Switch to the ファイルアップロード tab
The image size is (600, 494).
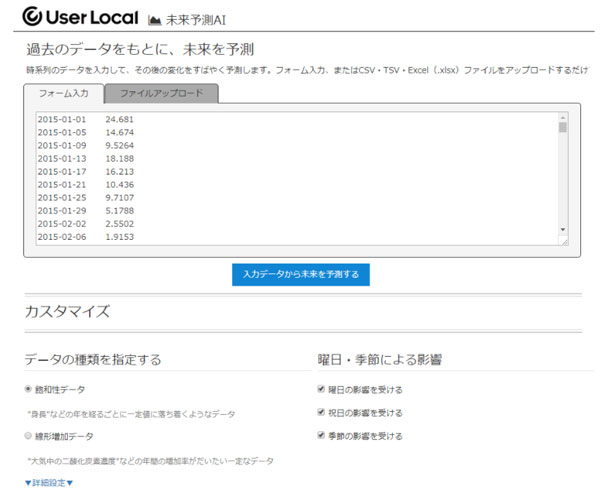point(161,93)
